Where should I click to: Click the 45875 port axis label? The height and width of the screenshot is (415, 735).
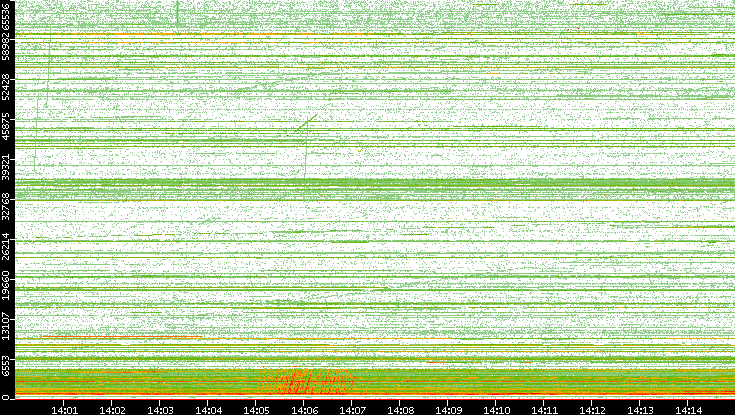pyautogui.click(x=5, y=127)
